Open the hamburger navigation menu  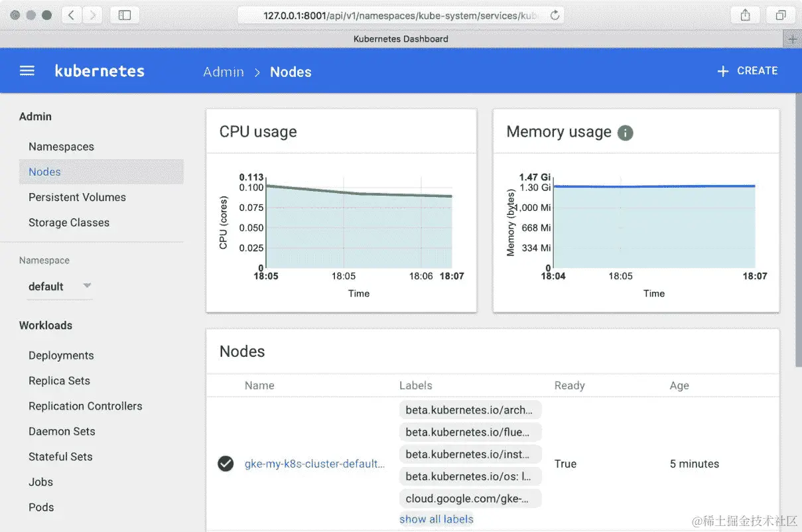pyautogui.click(x=27, y=71)
